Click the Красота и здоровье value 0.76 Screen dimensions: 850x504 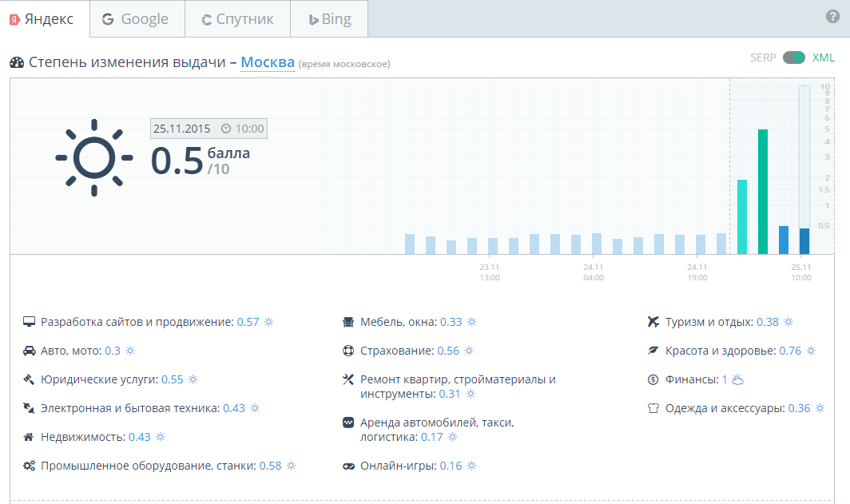tap(789, 351)
